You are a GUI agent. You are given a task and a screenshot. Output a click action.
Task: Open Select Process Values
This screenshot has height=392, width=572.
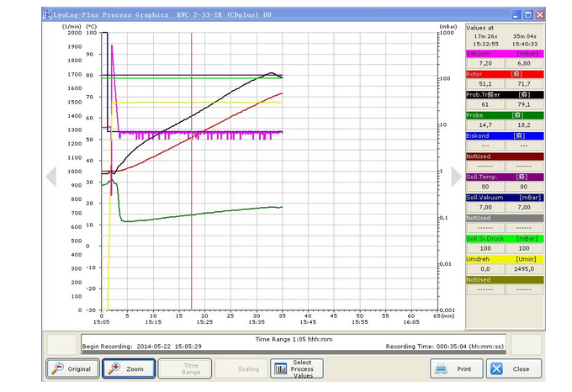pos(294,368)
